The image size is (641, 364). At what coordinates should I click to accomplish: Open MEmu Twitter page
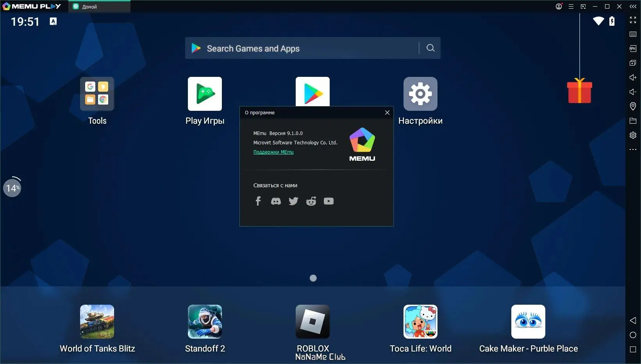pos(293,201)
